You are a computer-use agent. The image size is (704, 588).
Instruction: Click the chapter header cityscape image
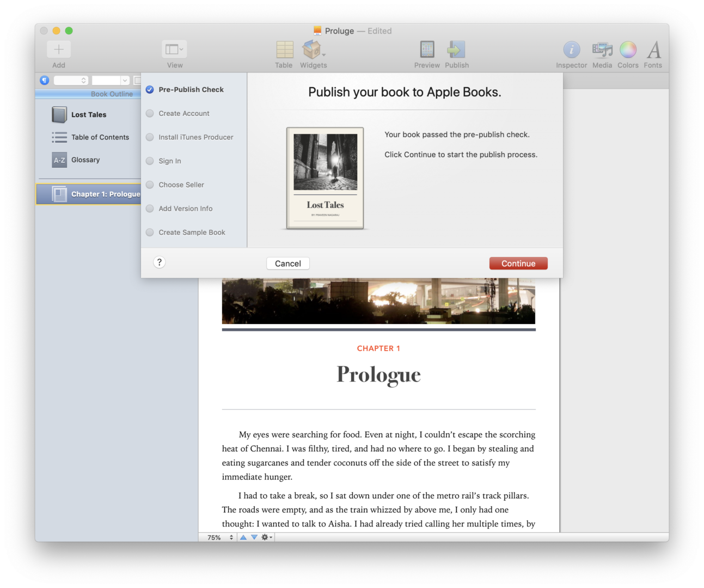pyautogui.click(x=378, y=301)
